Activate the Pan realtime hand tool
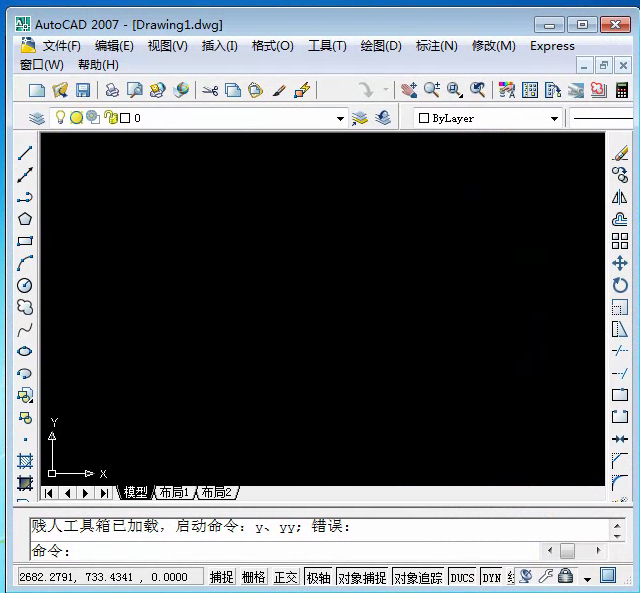The width and height of the screenshot is (640, 593). [x=409, y=90]
